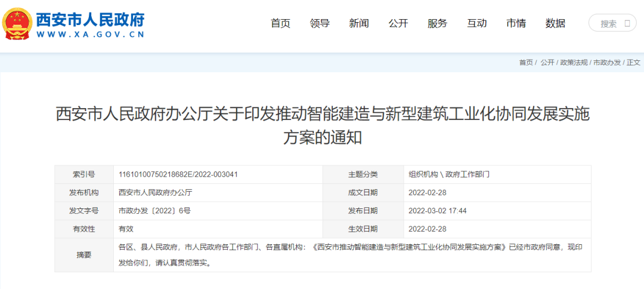Open the 数据 navigation menu

tap(555, 23)
